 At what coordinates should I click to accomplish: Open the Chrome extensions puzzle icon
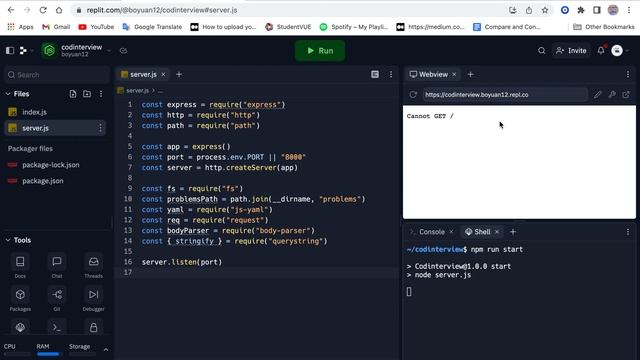(x=581, y=10)
